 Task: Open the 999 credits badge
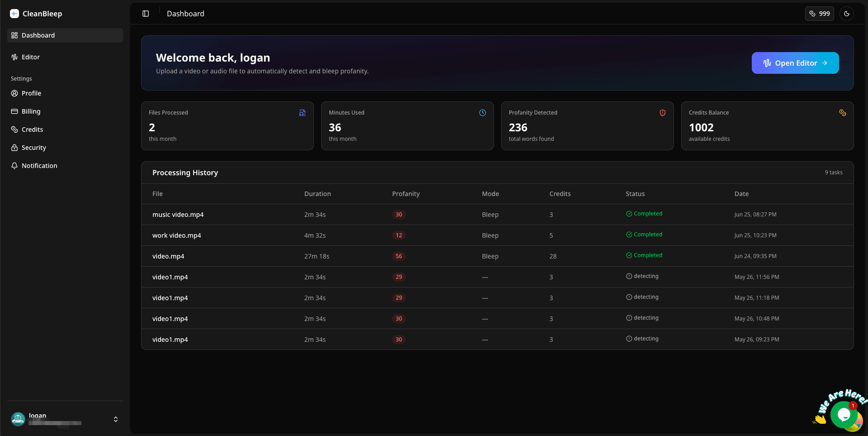(819, 14)
